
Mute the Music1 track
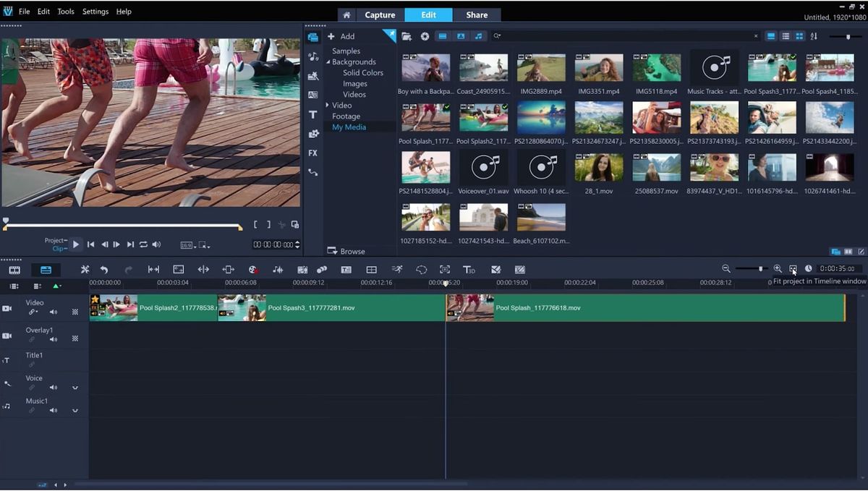click(x=52, y=410)
